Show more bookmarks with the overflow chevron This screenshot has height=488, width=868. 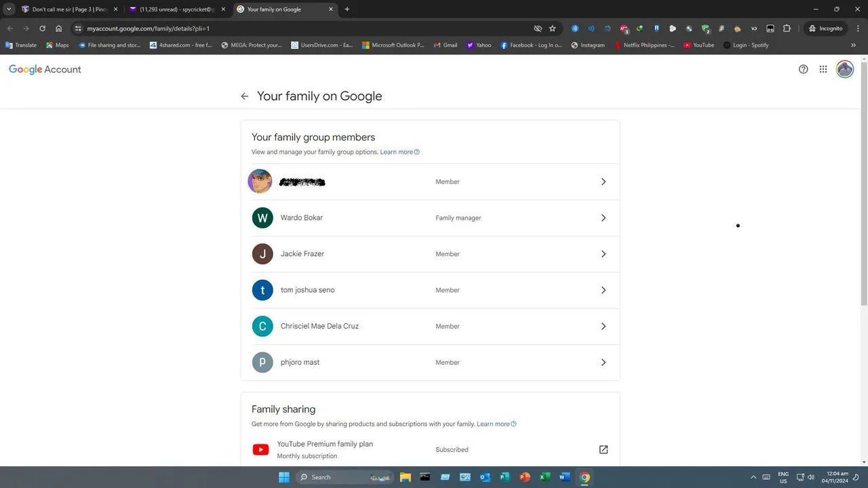coord(853,45)
